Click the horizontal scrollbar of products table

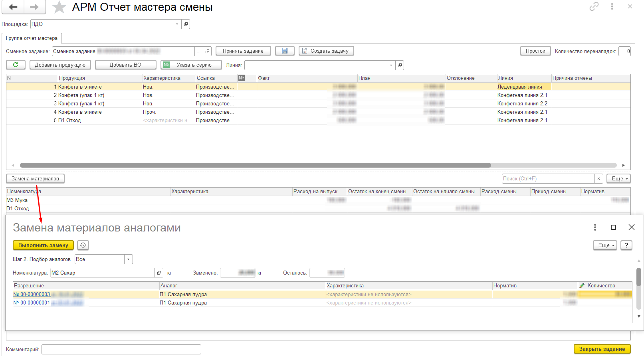(256, 165)
